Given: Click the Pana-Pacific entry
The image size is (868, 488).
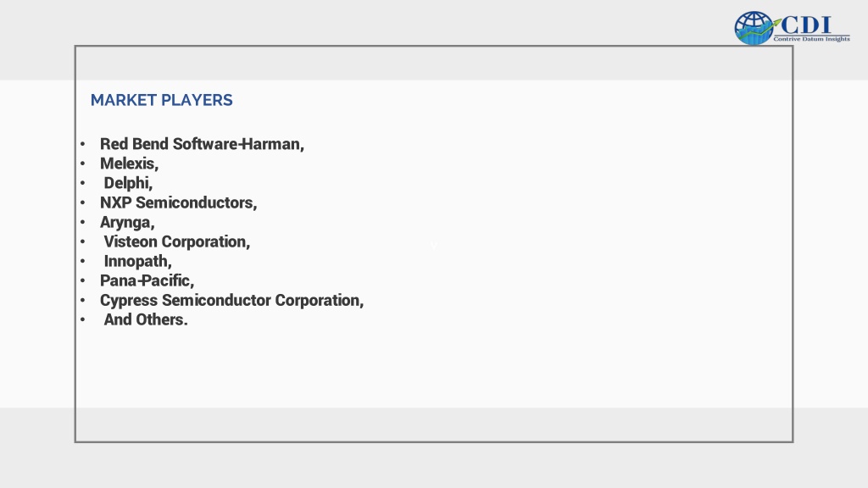Looking at the screenshot, I should pyautogui.click(x=147, y=280).
